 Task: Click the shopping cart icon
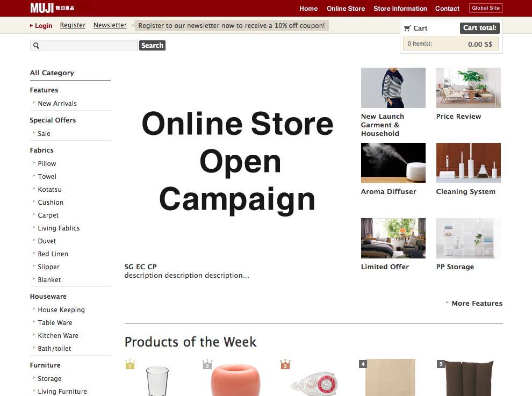[407, 28]
